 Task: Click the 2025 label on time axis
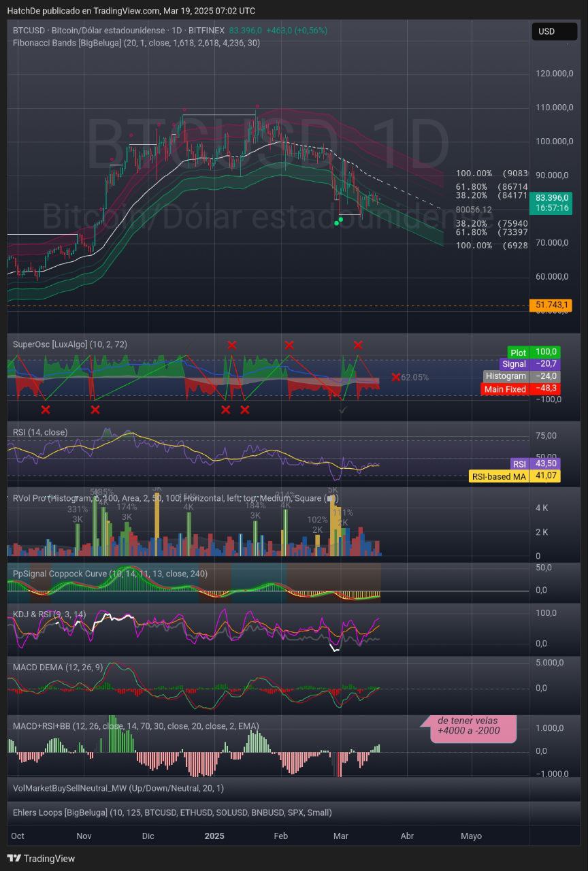point(214,836)
